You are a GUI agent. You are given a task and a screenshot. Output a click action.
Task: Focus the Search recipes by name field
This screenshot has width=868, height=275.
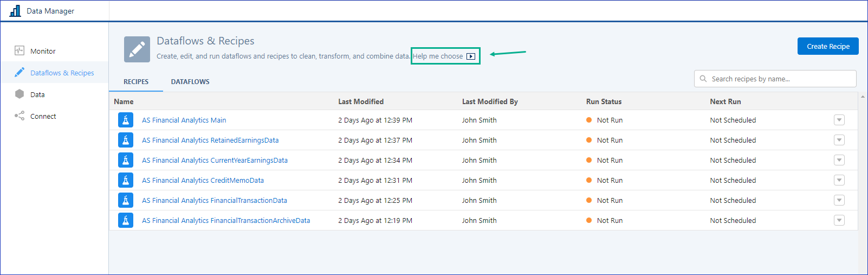(x=775, y=79)
